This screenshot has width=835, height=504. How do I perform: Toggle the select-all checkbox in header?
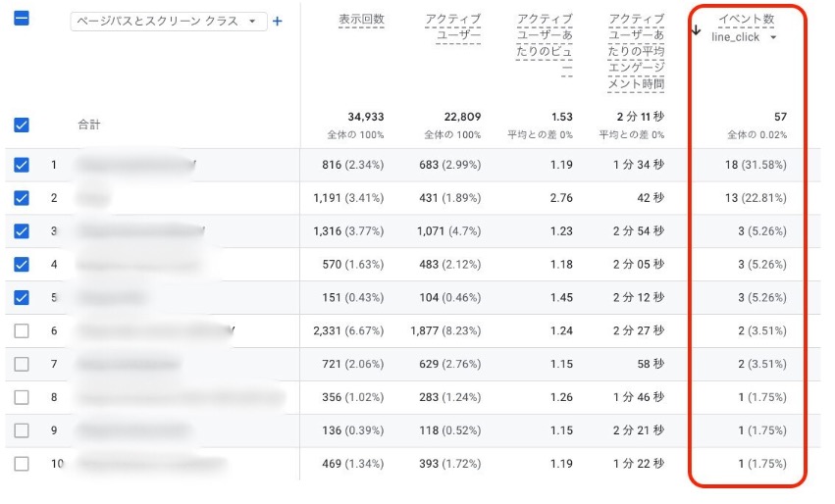[x=22, y=19]
